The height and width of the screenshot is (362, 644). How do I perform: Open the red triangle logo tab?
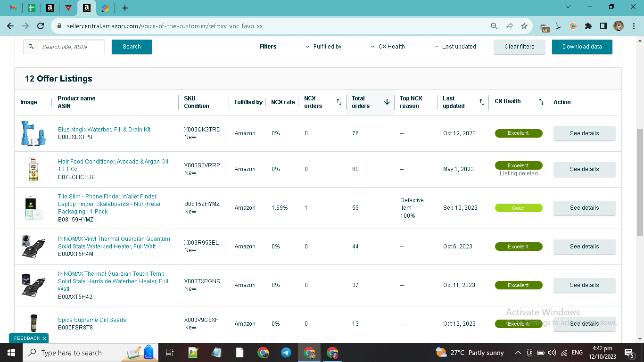[68, 8]
